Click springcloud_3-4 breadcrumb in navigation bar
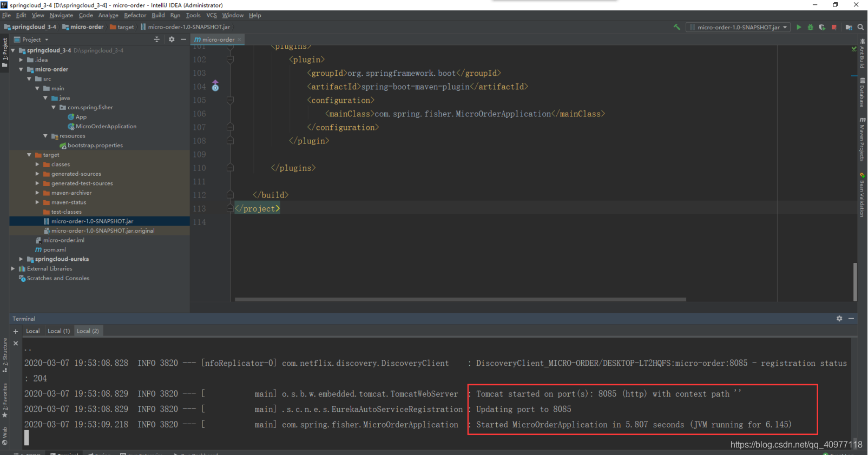The width and height of the screenshot is (868, 455). tap(30, 27)
